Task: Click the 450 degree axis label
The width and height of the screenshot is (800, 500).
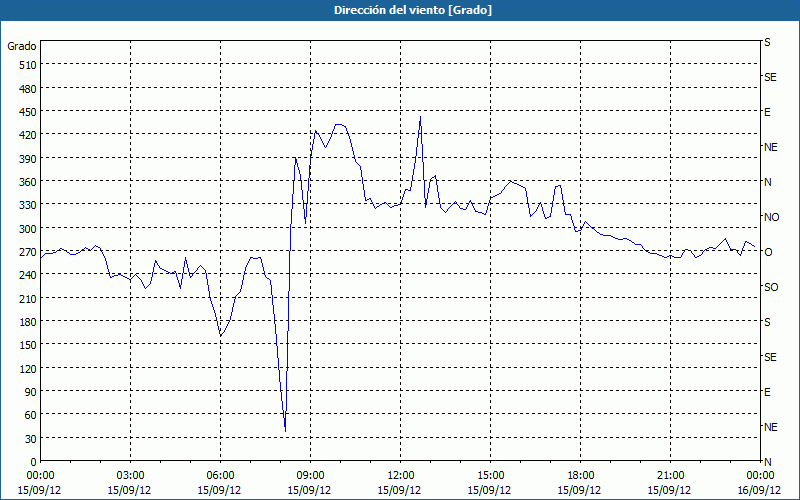Action: [x=28, y=112]
